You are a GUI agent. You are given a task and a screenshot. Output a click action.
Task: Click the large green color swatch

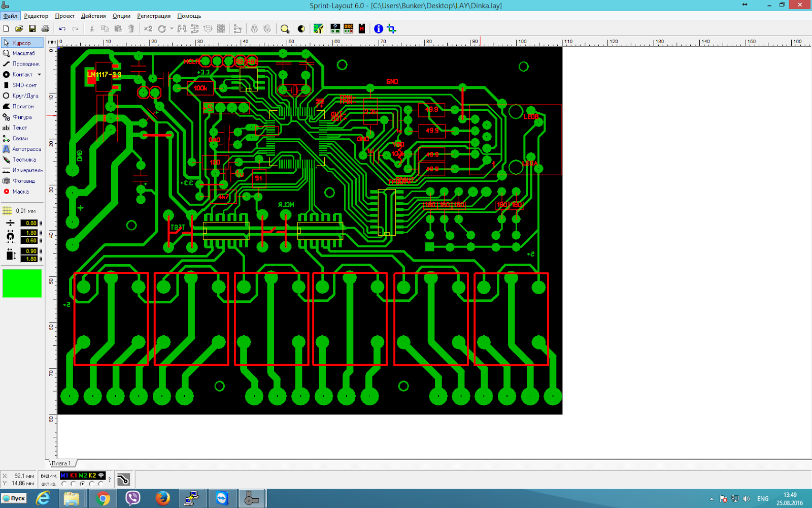[22, 283]
